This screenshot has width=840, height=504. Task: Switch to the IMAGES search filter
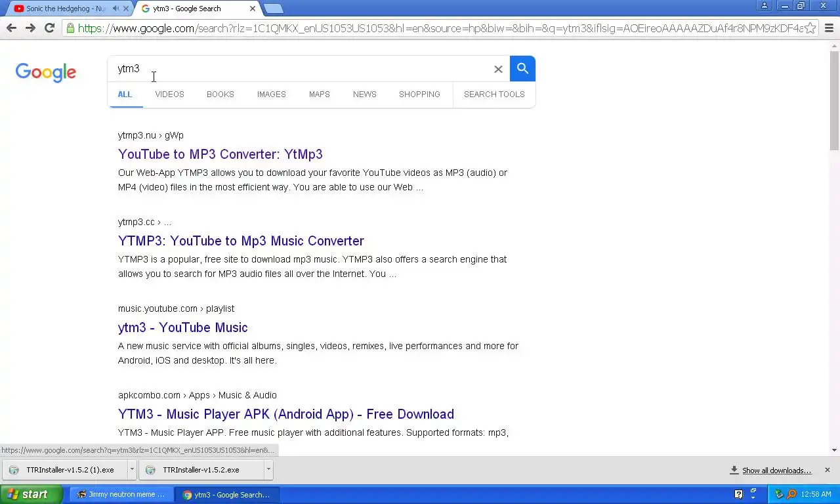tap(271, 94)
